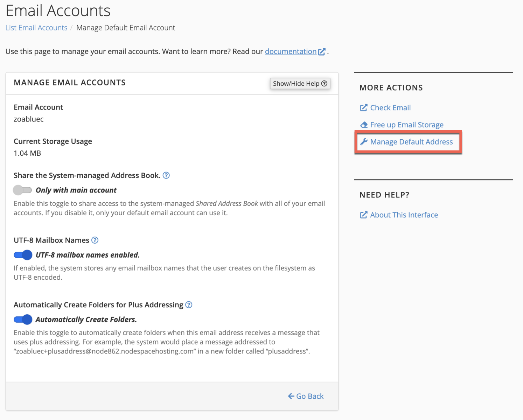Click the external link icon after documentation
The image size is (523, 420).
click(322, 52)
